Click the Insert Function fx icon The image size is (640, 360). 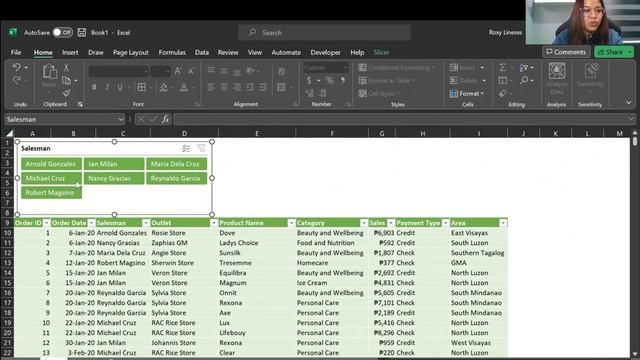pos(165,119)
